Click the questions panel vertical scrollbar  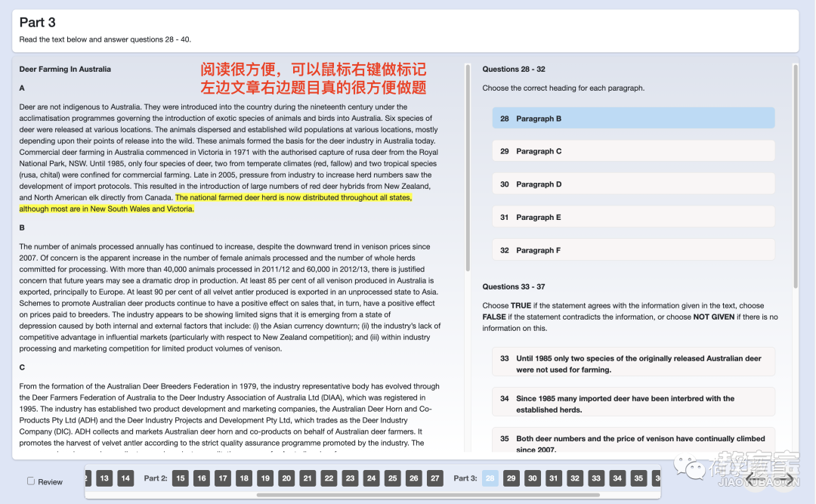click(795, 176)
